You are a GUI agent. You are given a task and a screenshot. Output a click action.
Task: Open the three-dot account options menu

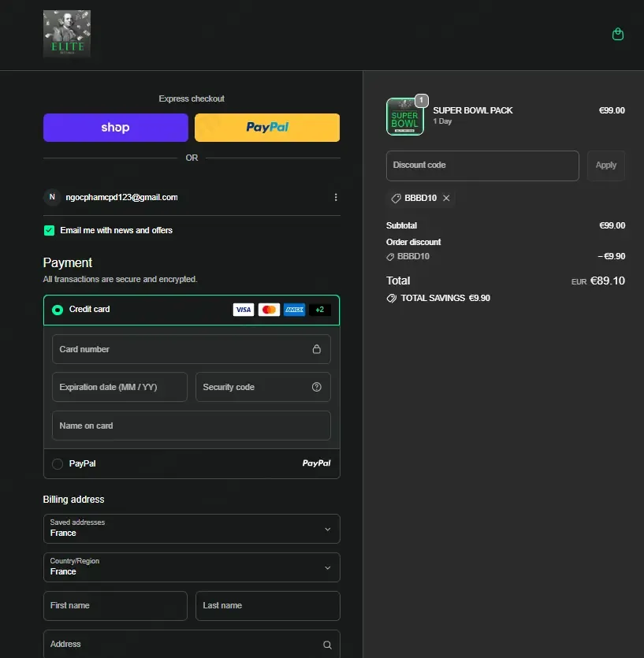tap(336, 197)
